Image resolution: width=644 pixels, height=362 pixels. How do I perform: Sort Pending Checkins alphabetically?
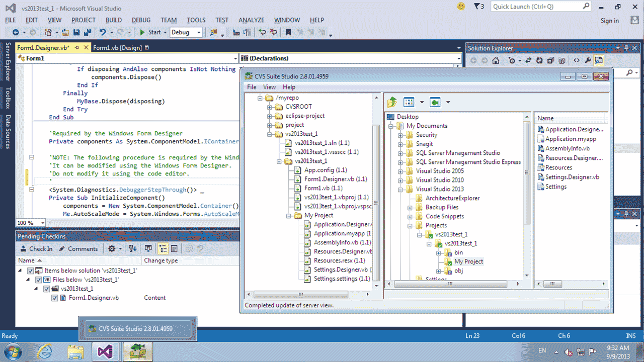[133, 248]
